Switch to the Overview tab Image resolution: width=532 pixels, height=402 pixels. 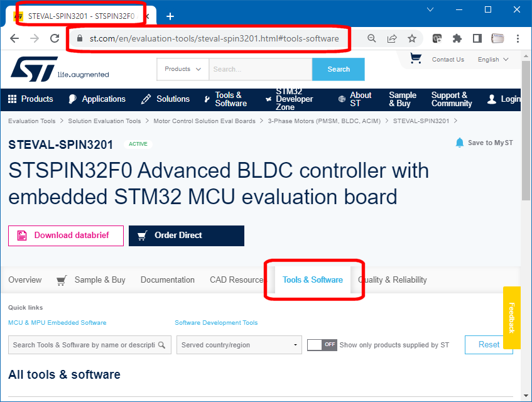25,280
